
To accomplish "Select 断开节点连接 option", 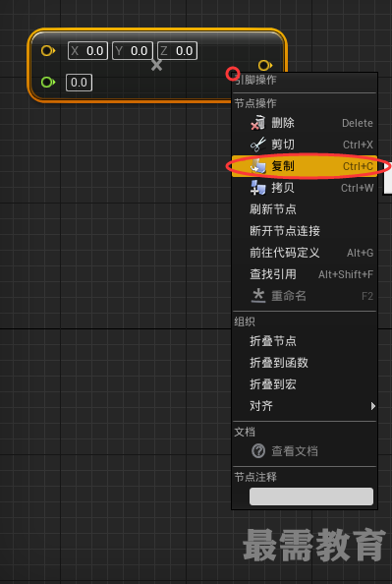I will [305, 231].
